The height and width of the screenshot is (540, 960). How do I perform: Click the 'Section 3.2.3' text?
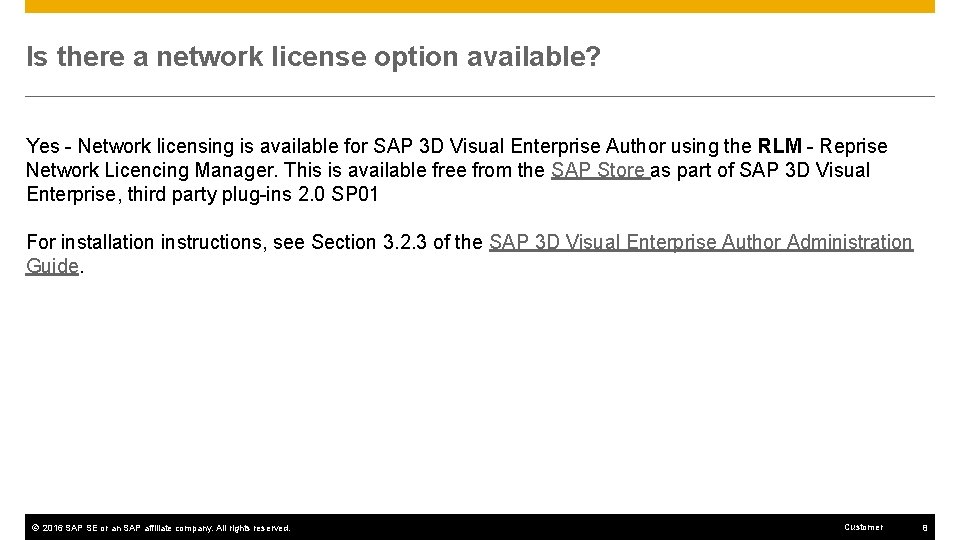(369, 242)
